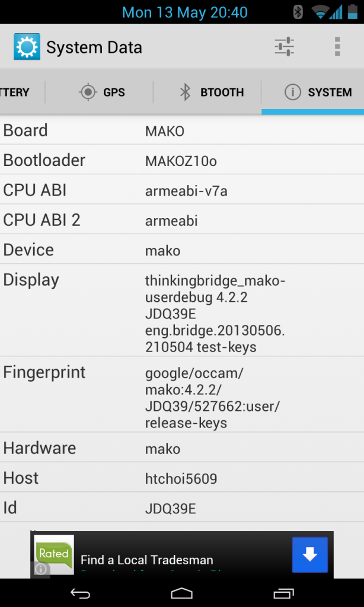This screenshot has height=607, width=364.
Task: Select the SYSTEM tab
Action: 317,92
